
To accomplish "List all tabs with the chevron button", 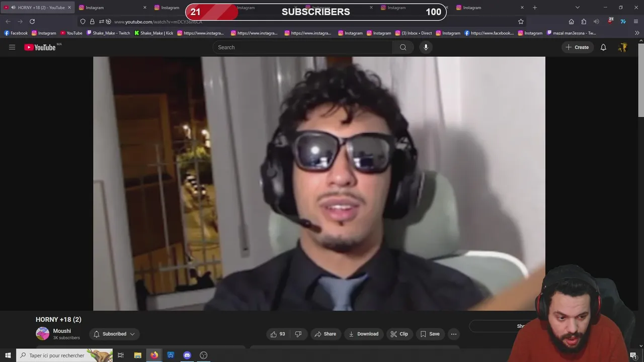I will pos(577,8).
